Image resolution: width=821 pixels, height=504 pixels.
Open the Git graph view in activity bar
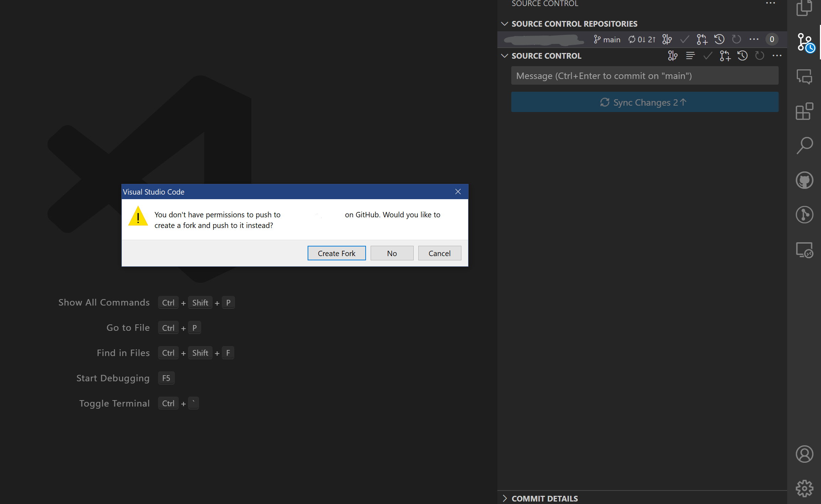point(804,214)
